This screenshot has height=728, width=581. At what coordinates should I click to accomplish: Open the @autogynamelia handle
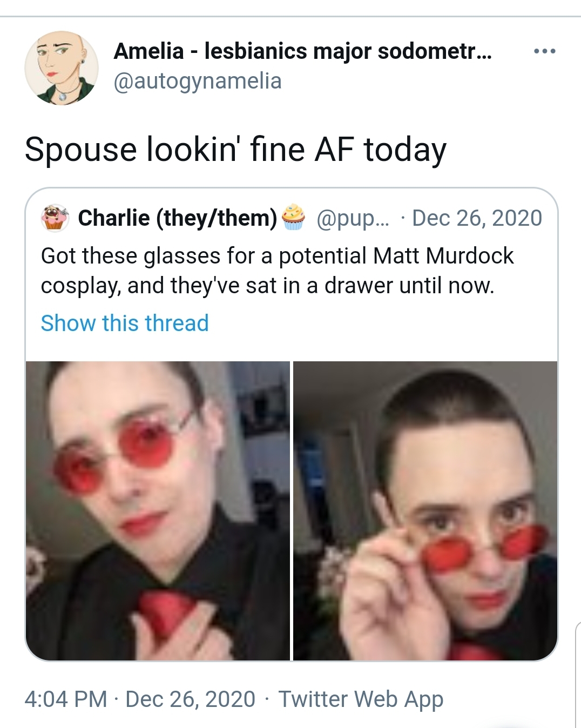(x=198, y=81)
